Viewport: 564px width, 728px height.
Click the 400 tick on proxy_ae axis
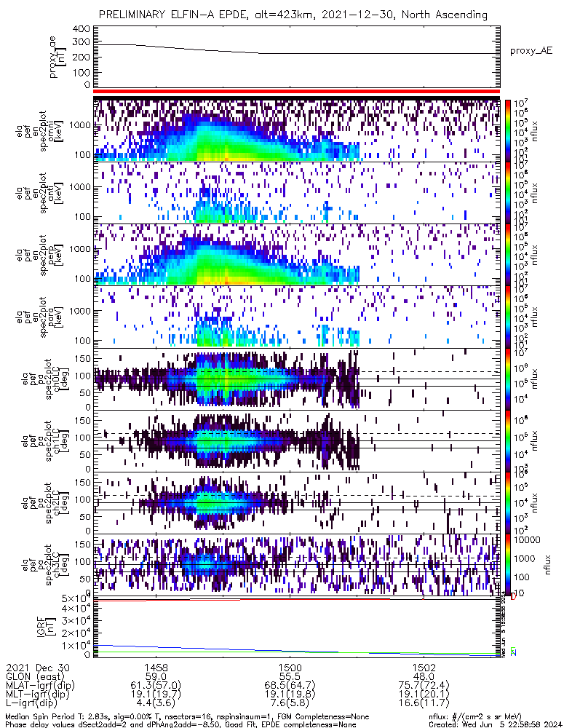[82, 29]
